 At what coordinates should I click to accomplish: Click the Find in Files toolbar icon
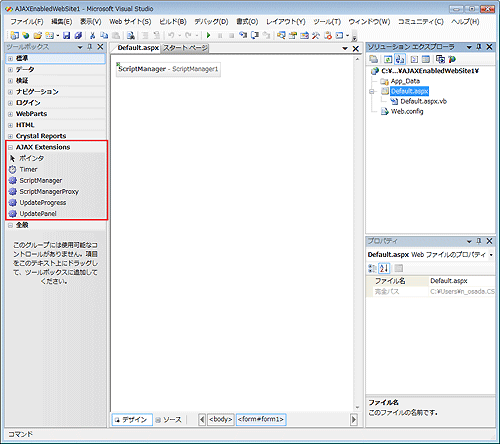click(131, 35)
